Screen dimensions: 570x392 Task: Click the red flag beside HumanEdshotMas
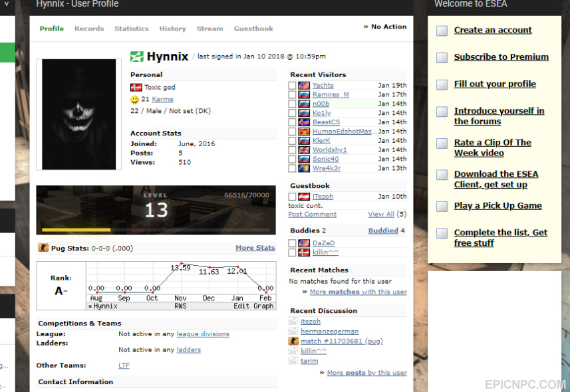[304, 132]
